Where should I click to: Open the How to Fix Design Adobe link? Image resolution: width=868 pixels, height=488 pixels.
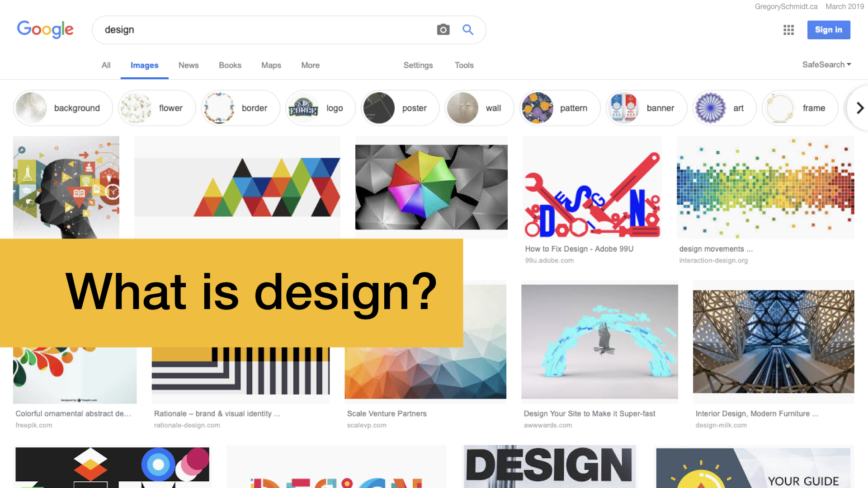[579, 249]
